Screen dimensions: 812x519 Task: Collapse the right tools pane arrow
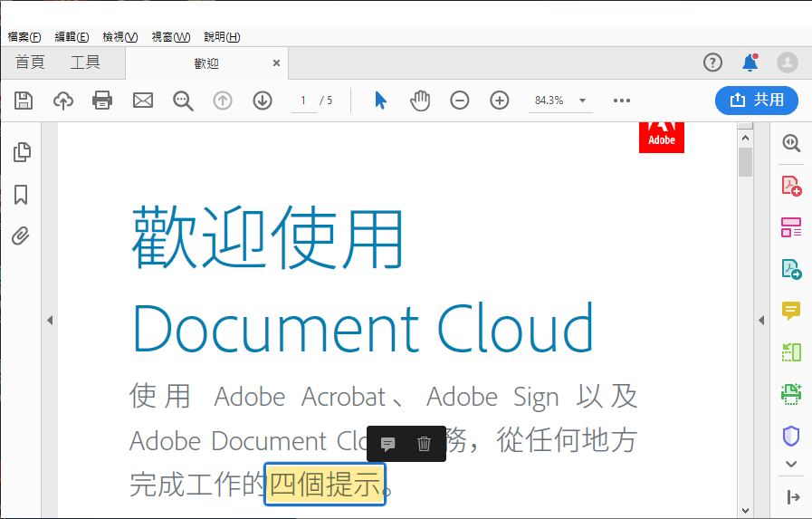[761, 320]
